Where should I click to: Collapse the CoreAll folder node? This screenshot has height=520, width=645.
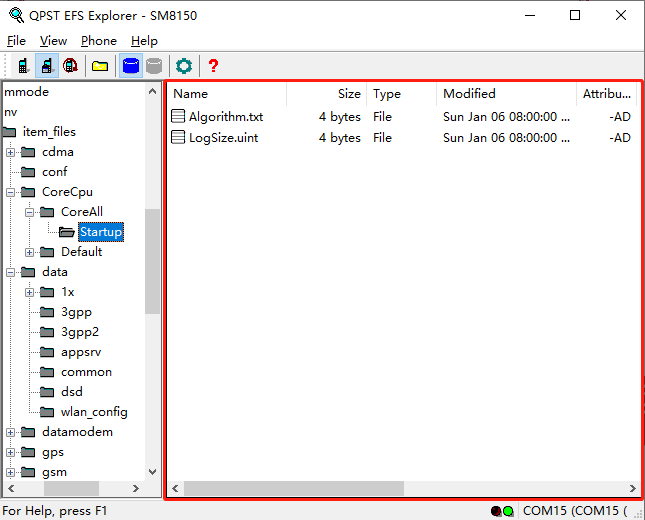(x=30, y=212)
